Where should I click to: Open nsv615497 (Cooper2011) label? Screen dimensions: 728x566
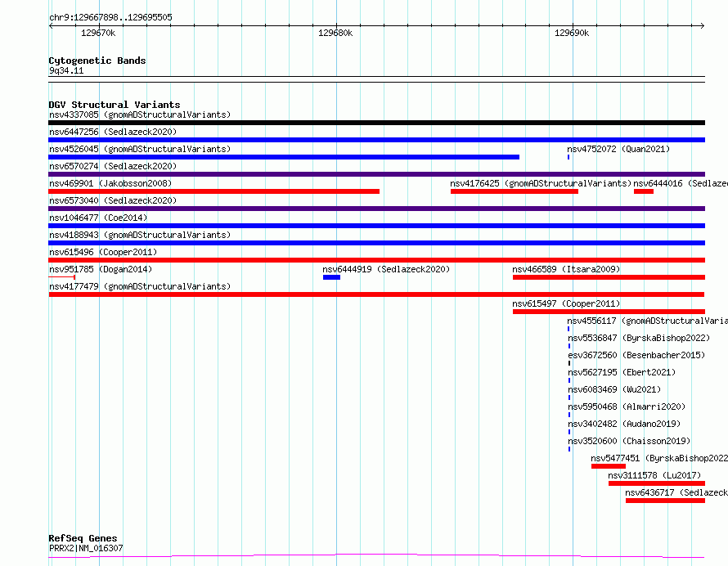566,303
